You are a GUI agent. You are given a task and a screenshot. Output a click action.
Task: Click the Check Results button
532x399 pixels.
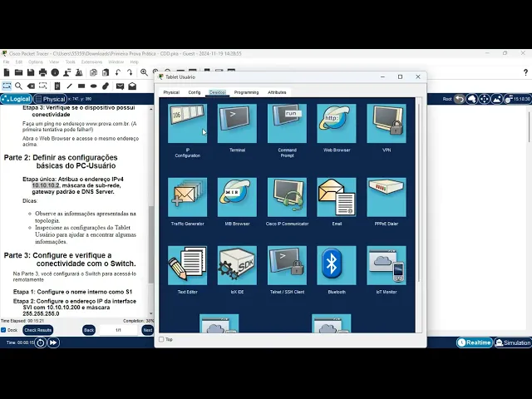click(37, 330)
